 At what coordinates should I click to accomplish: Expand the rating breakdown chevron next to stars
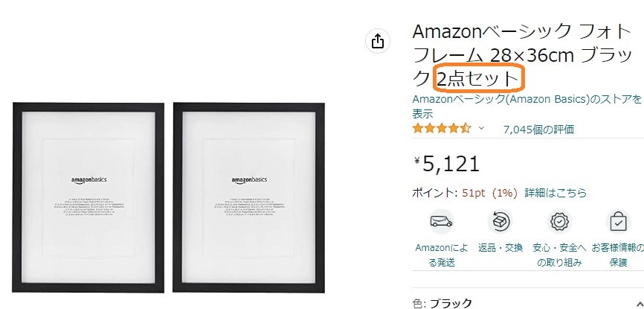tap(481, 129)
